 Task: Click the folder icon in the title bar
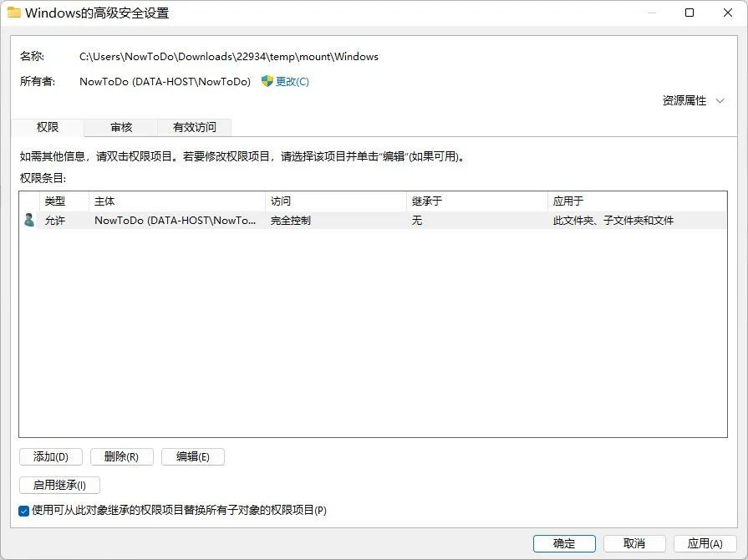(14, 13)
